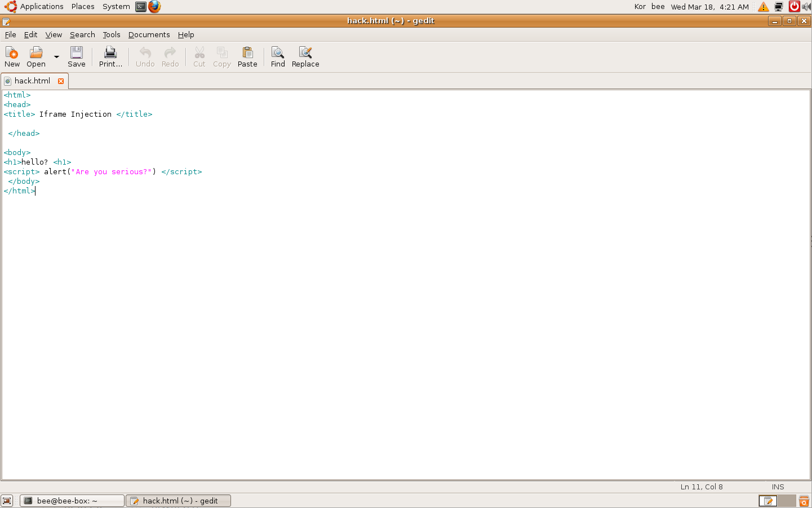Print the document using Print icon
Viewport: 812px width, 508px height.
point(110,57)
